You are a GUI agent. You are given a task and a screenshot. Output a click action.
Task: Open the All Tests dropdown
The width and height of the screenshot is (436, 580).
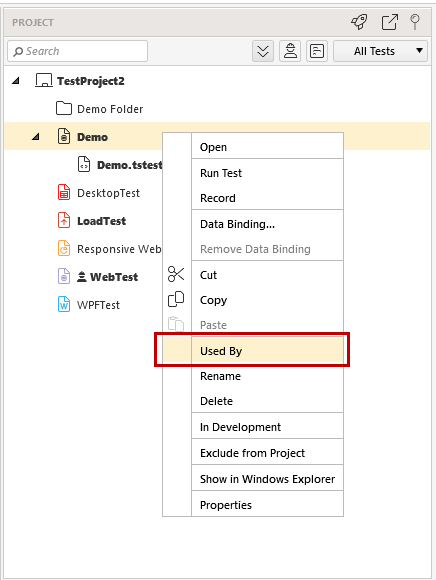[381, 51]
